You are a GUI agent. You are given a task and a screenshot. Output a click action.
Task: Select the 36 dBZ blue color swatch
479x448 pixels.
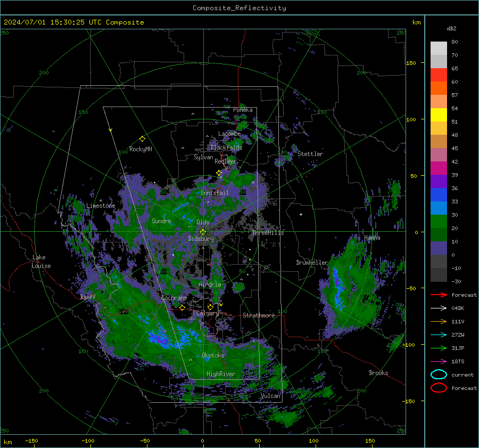tap(439, 194)
